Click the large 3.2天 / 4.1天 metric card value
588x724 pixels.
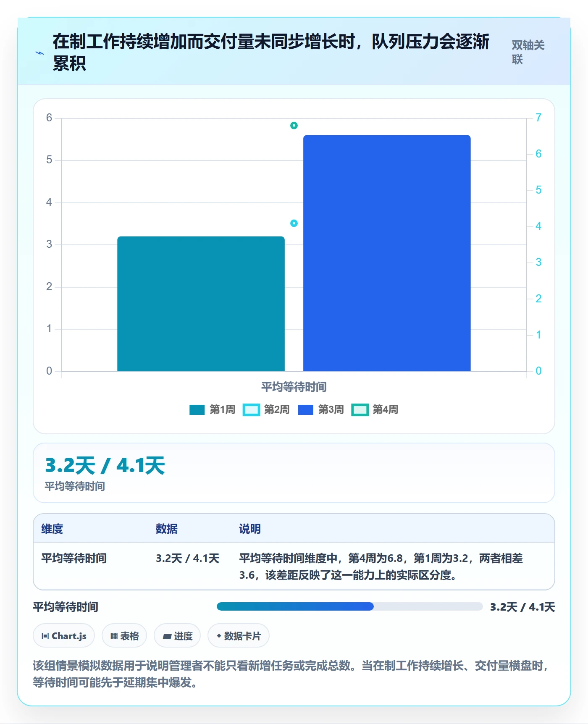tap(105, 465)
